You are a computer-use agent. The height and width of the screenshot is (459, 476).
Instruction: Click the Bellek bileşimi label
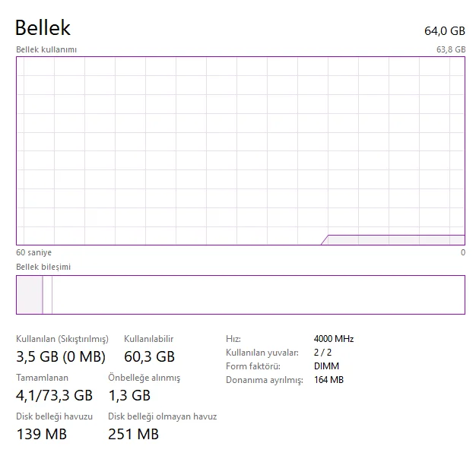43,267
